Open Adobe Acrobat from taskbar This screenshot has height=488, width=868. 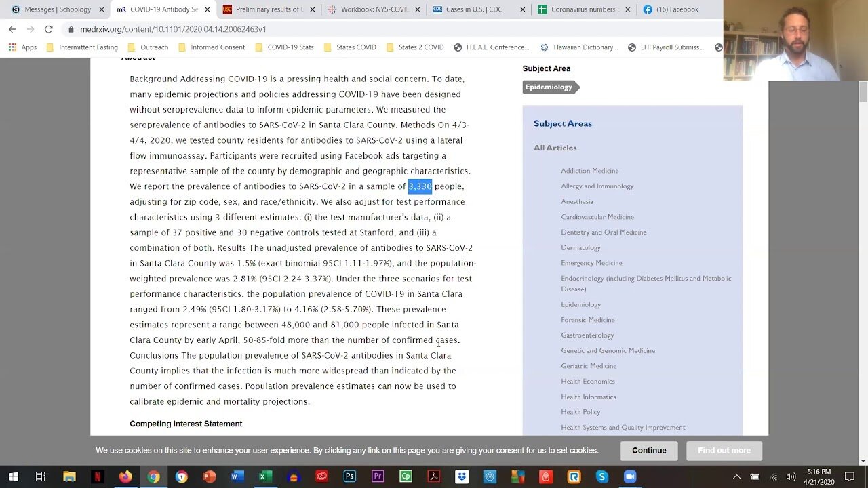tap(434, 476)
